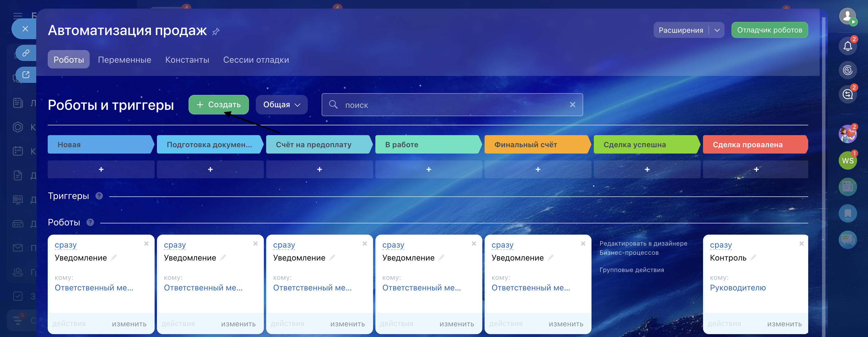Expand the Общая dropdown
This screenshot has width=868, height=337.
281,105
